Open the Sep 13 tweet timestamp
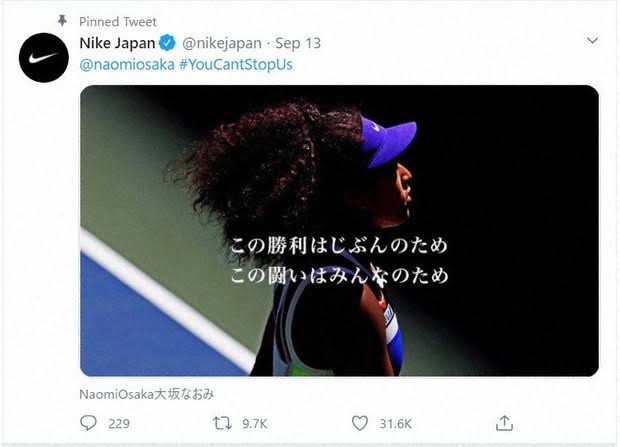Viewport: 620px width, 447px height. (298, 43)
